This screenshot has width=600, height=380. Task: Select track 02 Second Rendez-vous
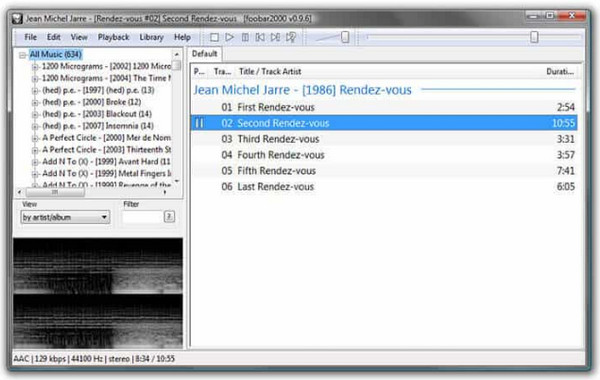coord(384,123)
